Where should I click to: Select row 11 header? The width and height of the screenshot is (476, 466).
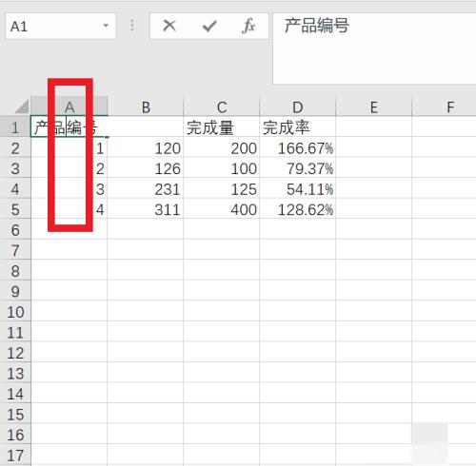pyautogui.click(x=15, y=332)
